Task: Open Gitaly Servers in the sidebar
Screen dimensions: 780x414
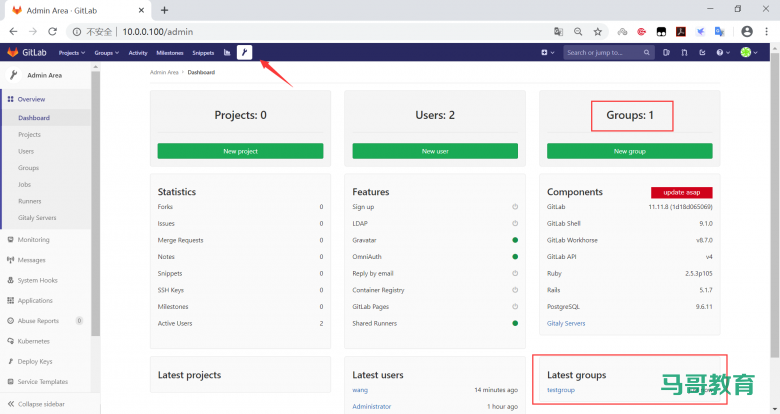Action: [37, 218]
